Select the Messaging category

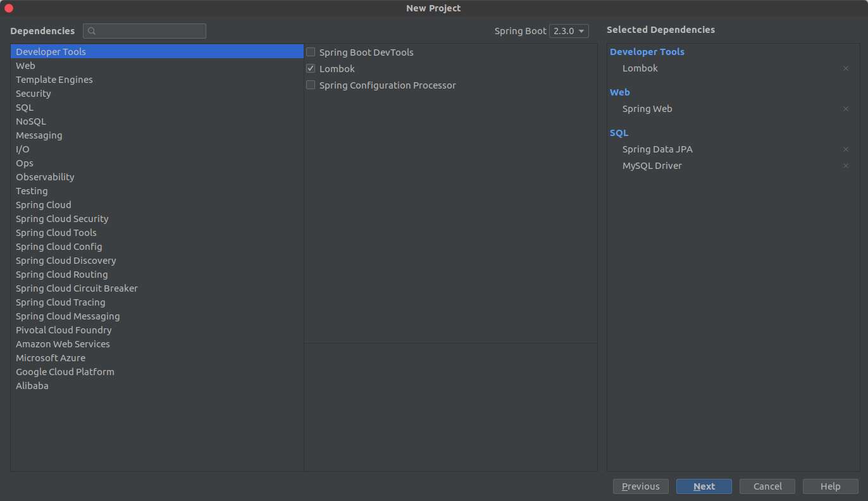[x=157, y=135]
